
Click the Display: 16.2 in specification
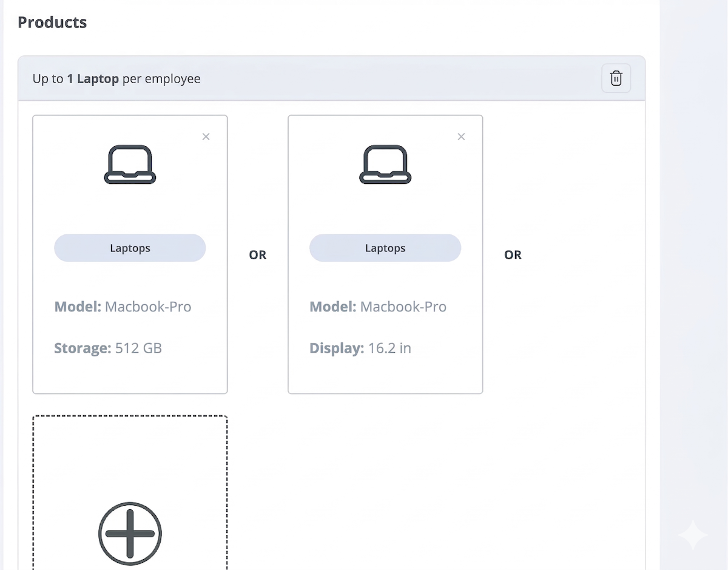[360, 348]
